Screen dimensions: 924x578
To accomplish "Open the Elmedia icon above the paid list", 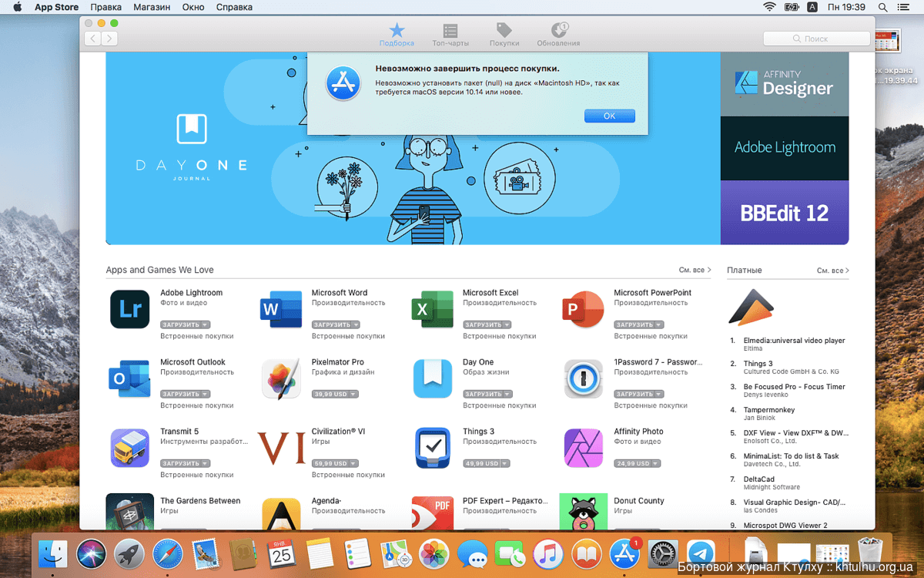I will click(751, 307).
